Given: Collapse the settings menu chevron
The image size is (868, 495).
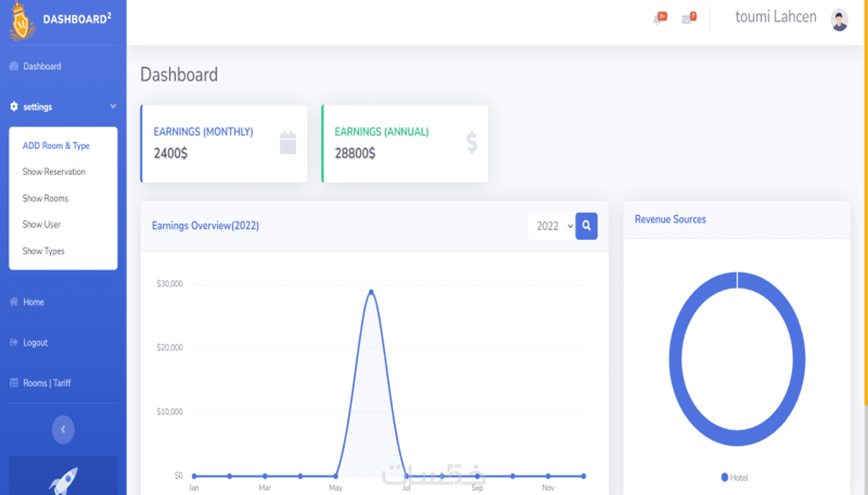Looking at the screenshot, I should click(113, 106).
